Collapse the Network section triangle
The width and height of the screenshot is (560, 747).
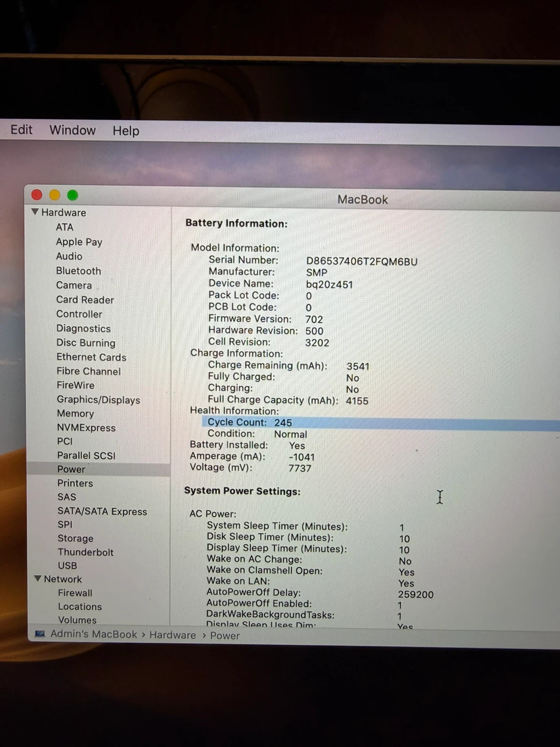pos(37,578)
